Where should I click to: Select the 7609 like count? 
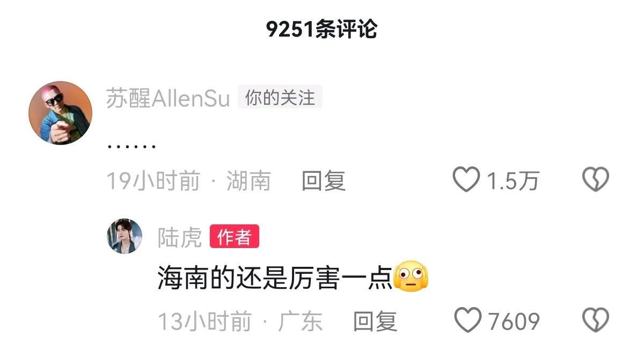tap(514, 322)
